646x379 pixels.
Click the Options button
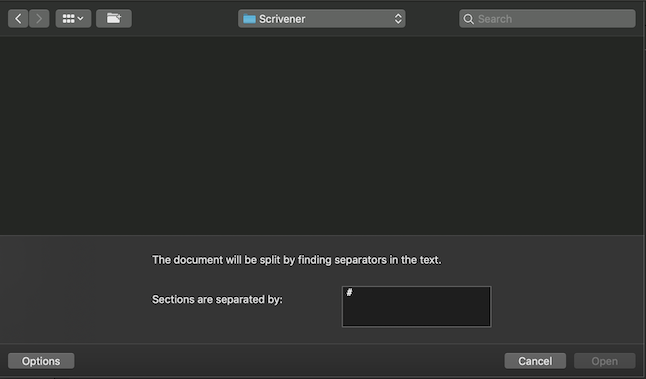click(41, 361)
